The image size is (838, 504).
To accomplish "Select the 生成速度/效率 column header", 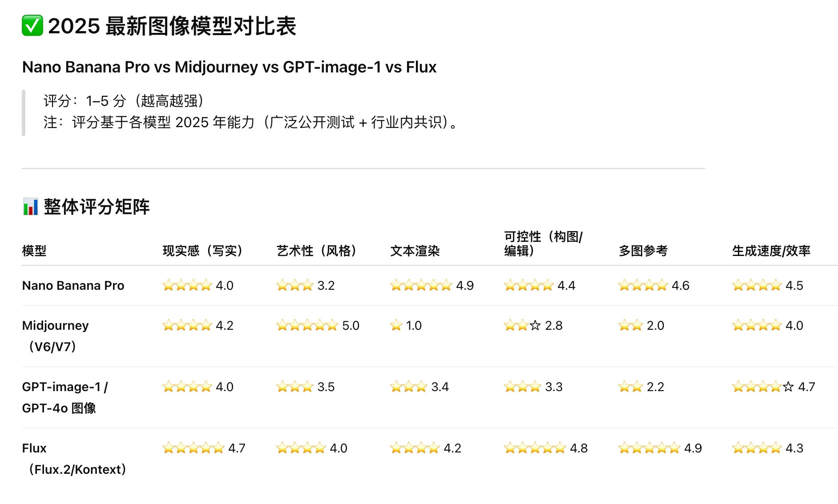I will tap(771, 251).
